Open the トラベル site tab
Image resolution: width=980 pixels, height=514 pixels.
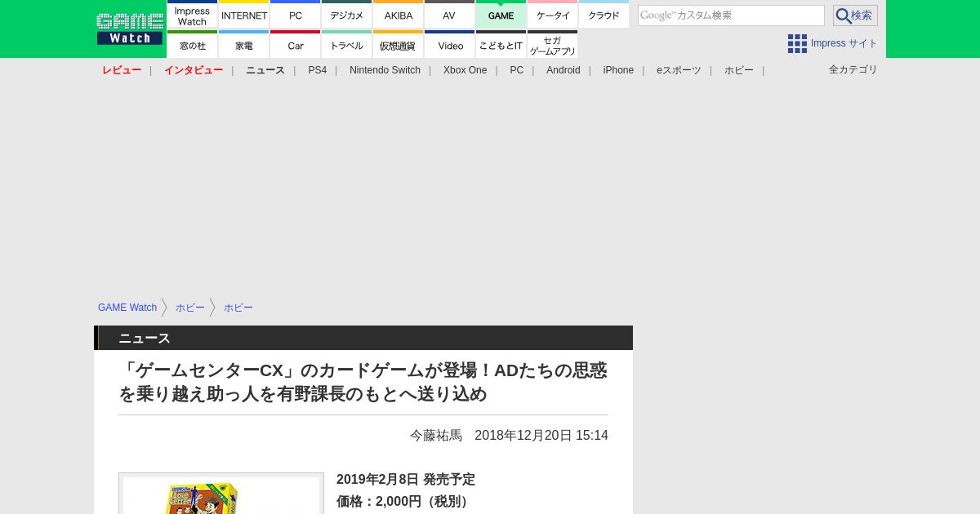click(x=346, y=44)
